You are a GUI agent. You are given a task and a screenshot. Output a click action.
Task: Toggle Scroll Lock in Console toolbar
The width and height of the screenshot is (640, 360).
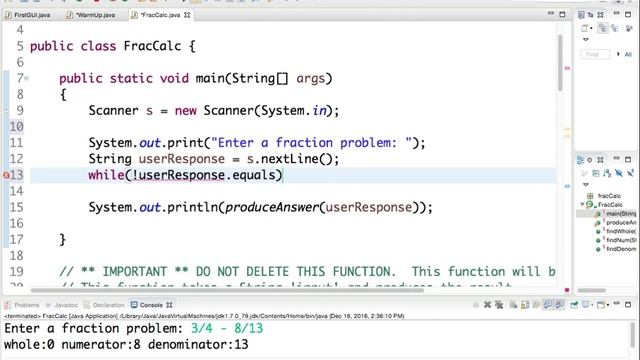click(525, 305)
